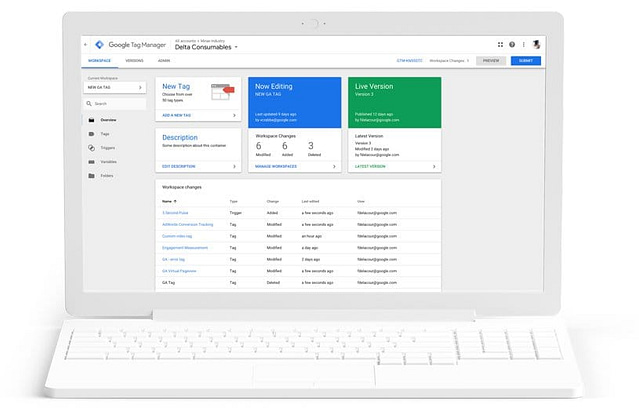Click the 'Added' change cell
The height and width of the screenshot is (408, 639).
pyautogui.click(x=272, y=213)
